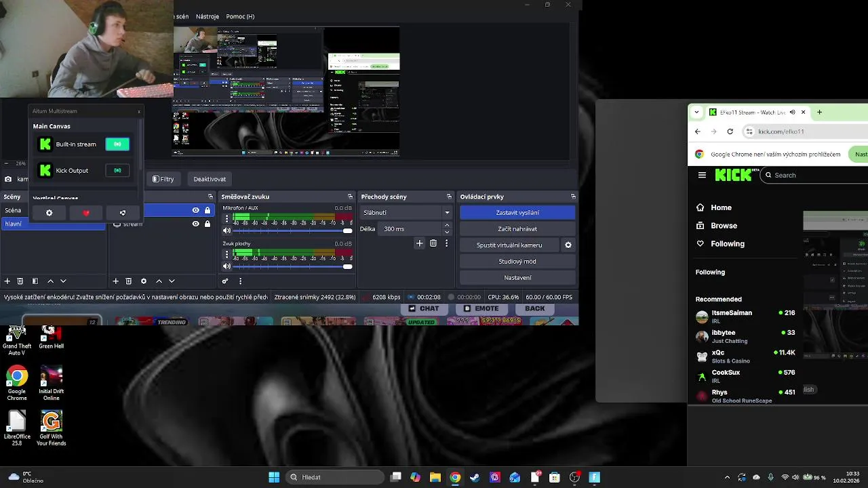
Task: Open Pomoc (H) menu in OBS
Action: (x=240, y=16)
